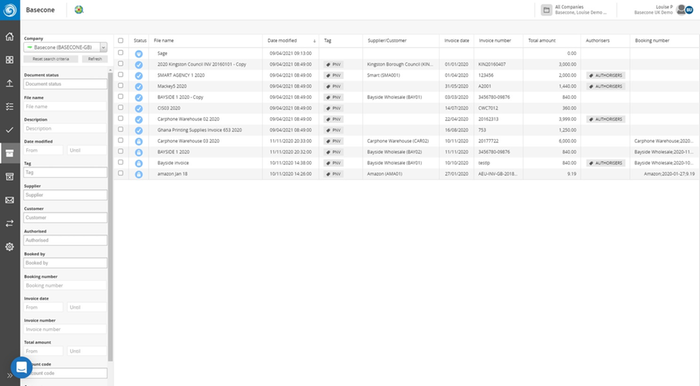Click the Refresh button
This screenshot has height=386, width=700.
[95, 59]
